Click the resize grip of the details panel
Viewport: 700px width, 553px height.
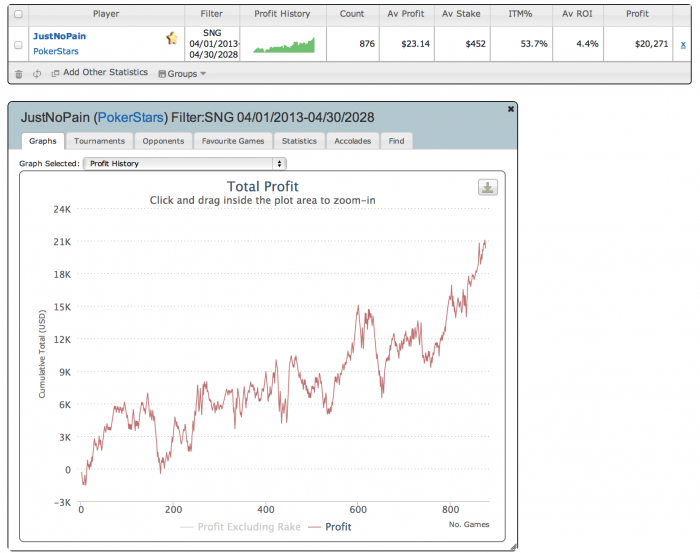[513, 547]
